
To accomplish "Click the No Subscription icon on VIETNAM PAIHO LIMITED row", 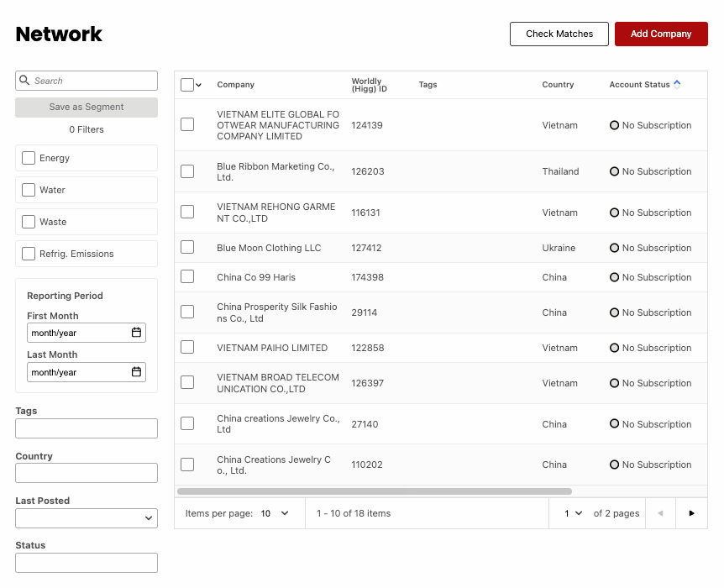I will click(x=614, y=348).
